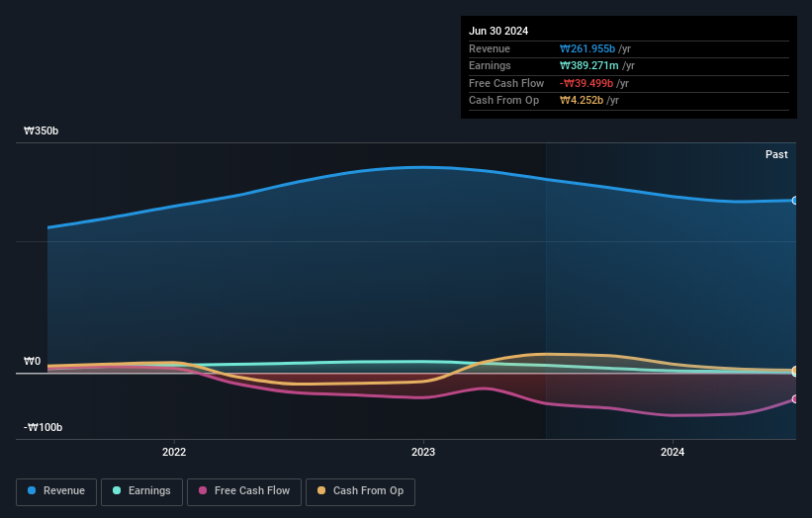Click the ₩350b y-axis label
This screenshot has width=812, height=518.
pos(41,130)
